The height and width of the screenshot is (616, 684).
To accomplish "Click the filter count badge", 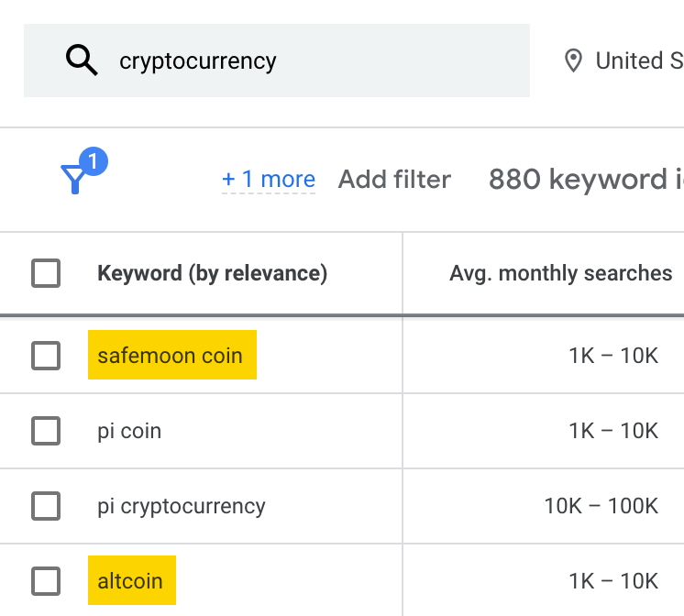I will pos(94,163).
